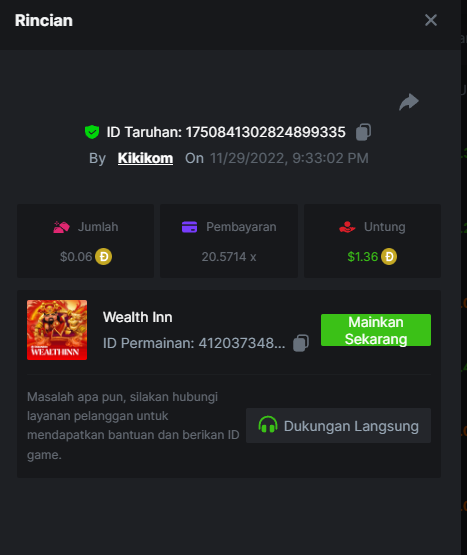Close the Rincian dialog
Image resolution: width=467 pixels, height=555 pixels.
click(x=431, y=20)
